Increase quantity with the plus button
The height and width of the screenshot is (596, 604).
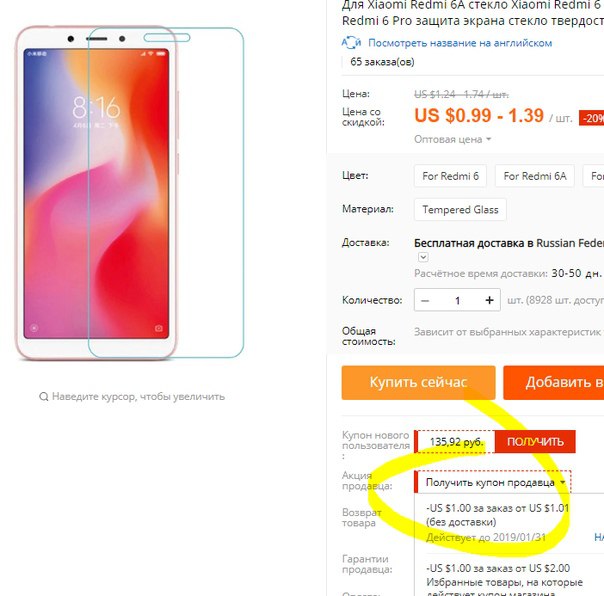489,300
